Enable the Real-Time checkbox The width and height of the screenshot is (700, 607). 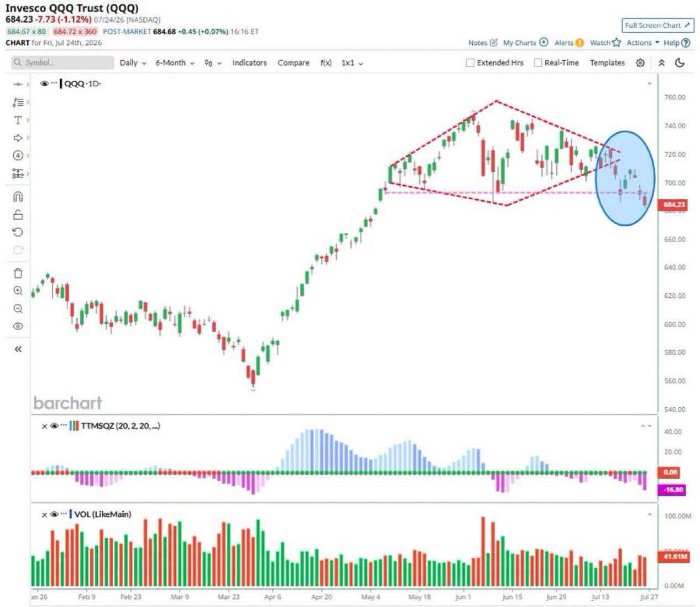click(x=537, y=63)
